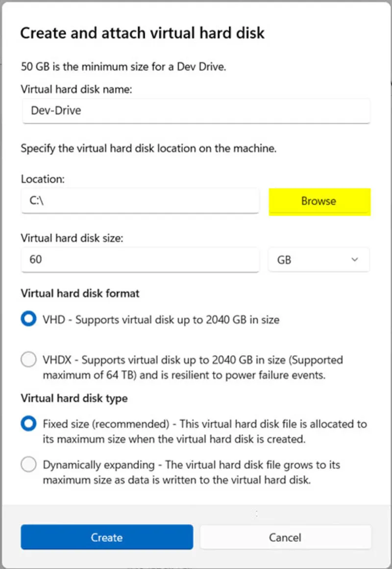The width and height of the screenshot is (392, 569).
Task: Cancel the virtual hard disk dialog
Action: (285, 537)
